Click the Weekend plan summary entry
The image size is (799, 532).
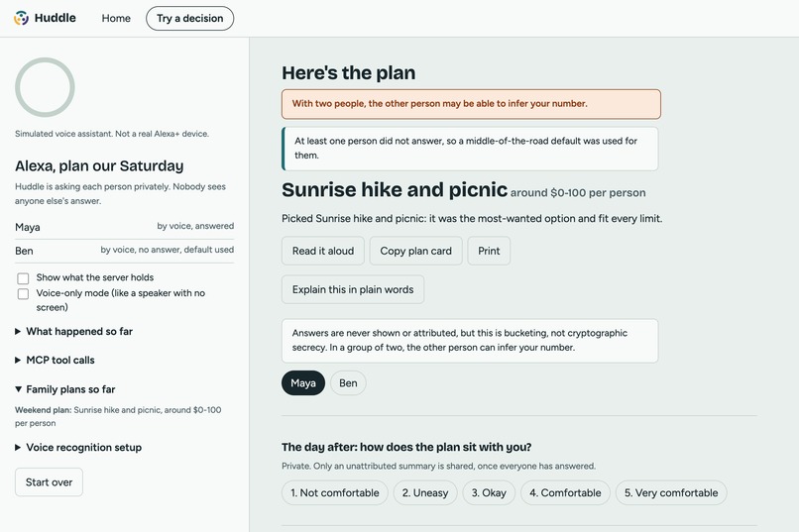coord(118,416)
